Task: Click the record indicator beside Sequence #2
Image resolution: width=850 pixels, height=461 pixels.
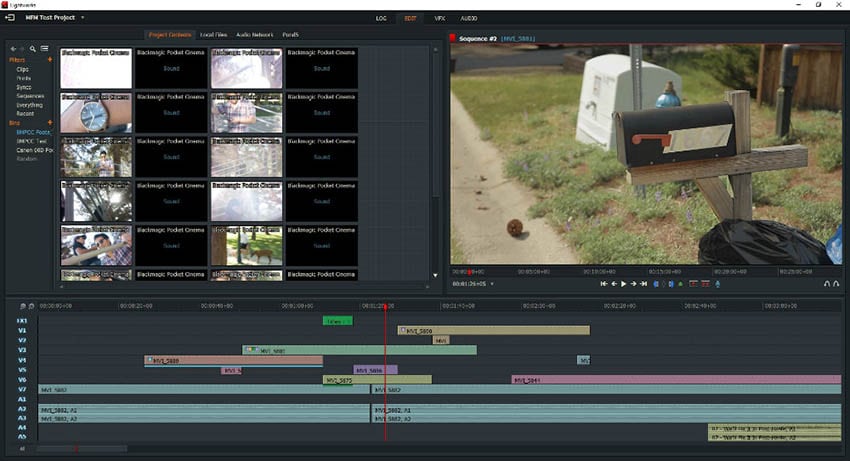Action: click(x=453, y=38)
